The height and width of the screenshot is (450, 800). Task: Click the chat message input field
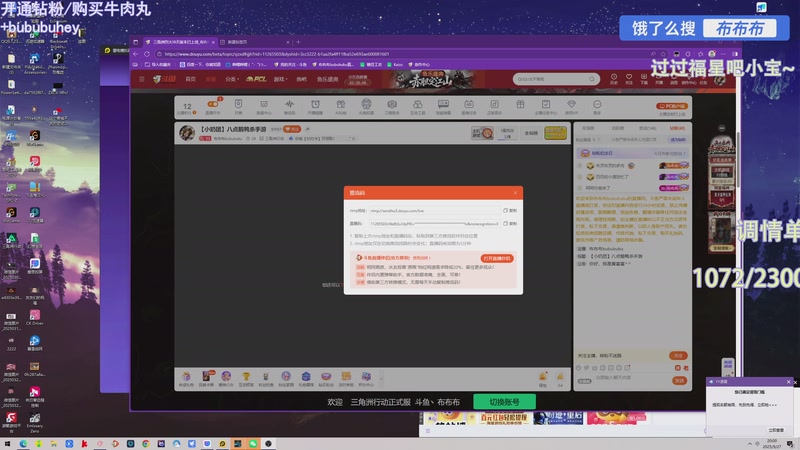(630, 378)
